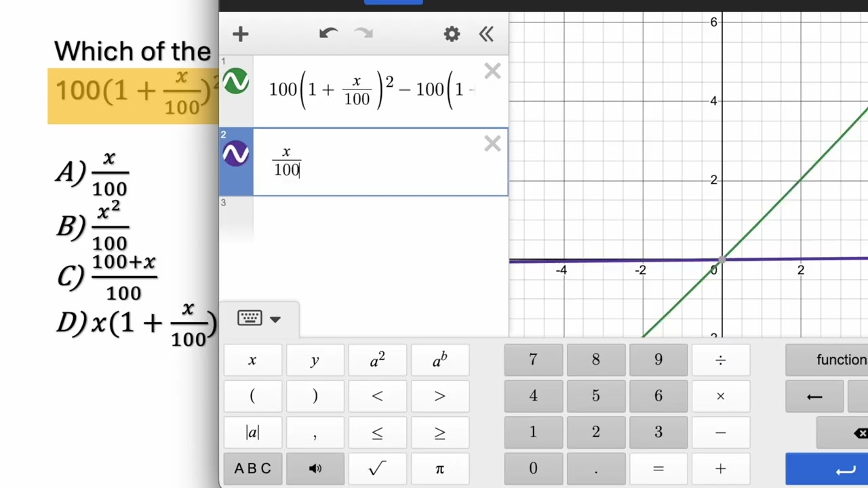This screenshot has height=488, width=868.
Task: Insert less than or equal symbol
Action: click(377, 433)
